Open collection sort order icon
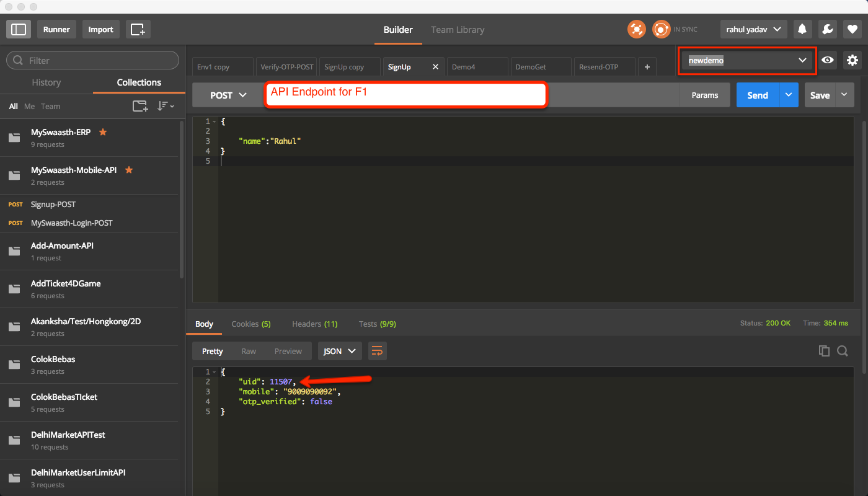 tap(165, 106)
